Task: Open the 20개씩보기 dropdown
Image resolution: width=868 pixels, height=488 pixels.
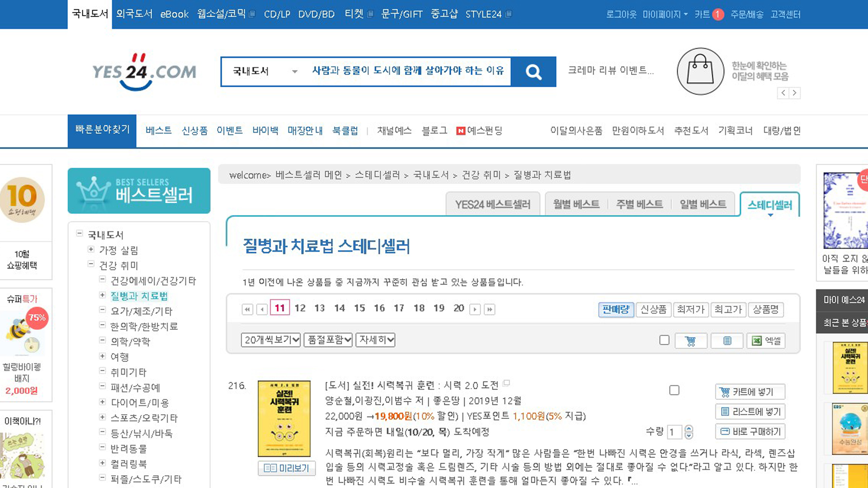Action: pyautogui.click(x=270, y=340)
